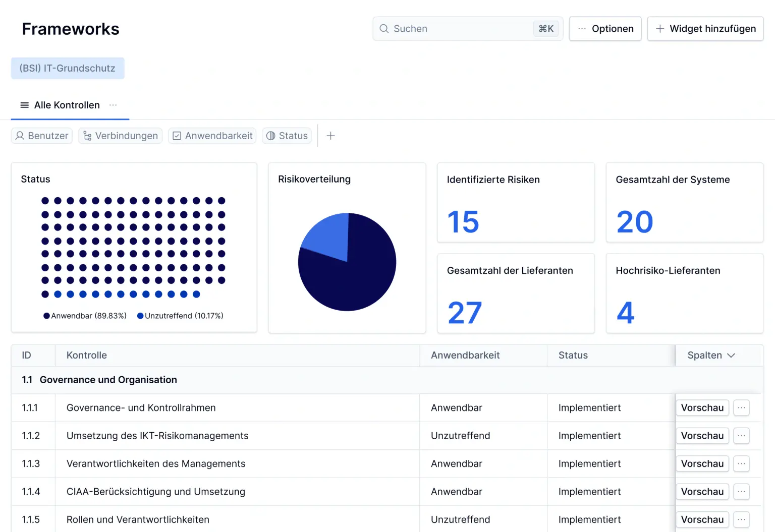
Task: Open the row actions menu for Governance- und Kontrollrahmen
Action: click(741, 407)
